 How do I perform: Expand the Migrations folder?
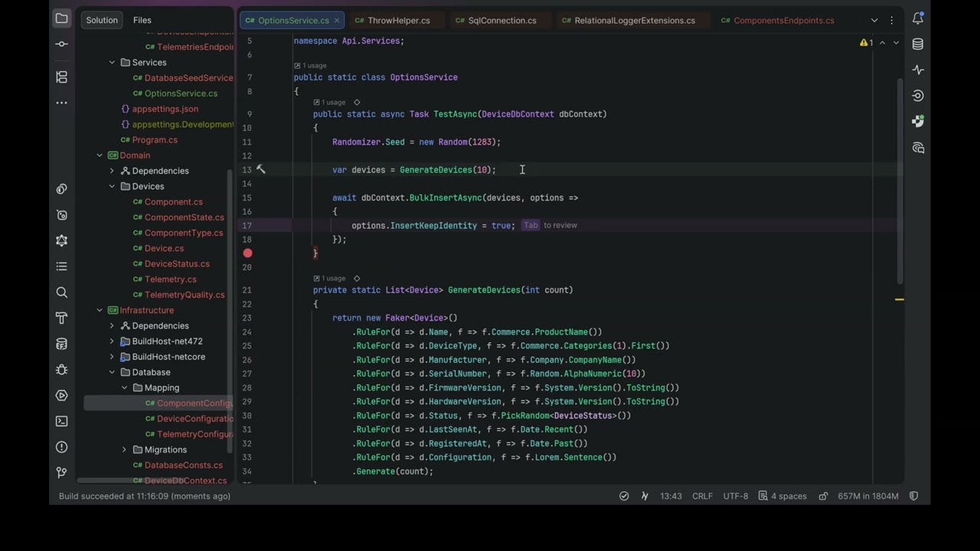(124, 450)
